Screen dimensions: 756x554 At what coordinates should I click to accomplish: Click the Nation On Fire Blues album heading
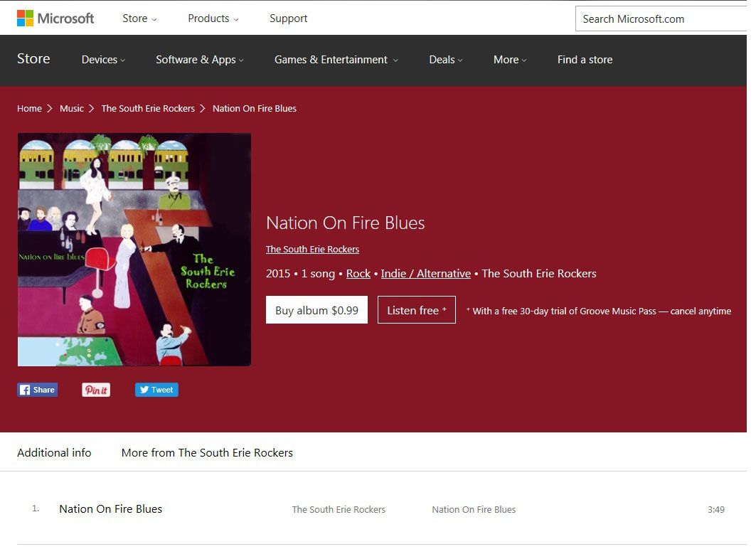tap(345, 223)
